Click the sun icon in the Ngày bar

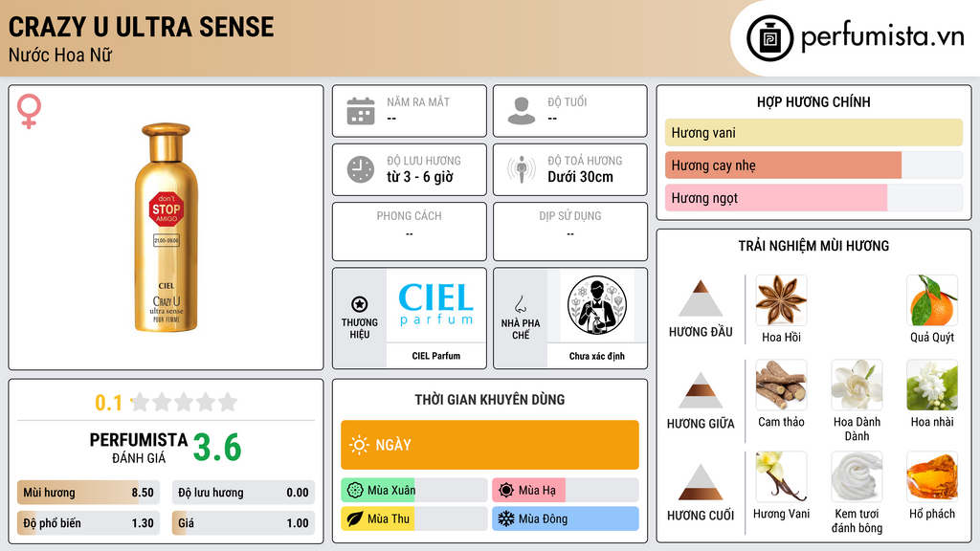coord(359,445)
